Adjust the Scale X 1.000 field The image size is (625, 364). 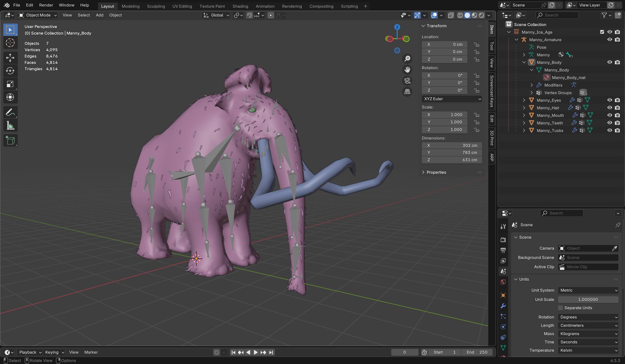pos(444,115)
